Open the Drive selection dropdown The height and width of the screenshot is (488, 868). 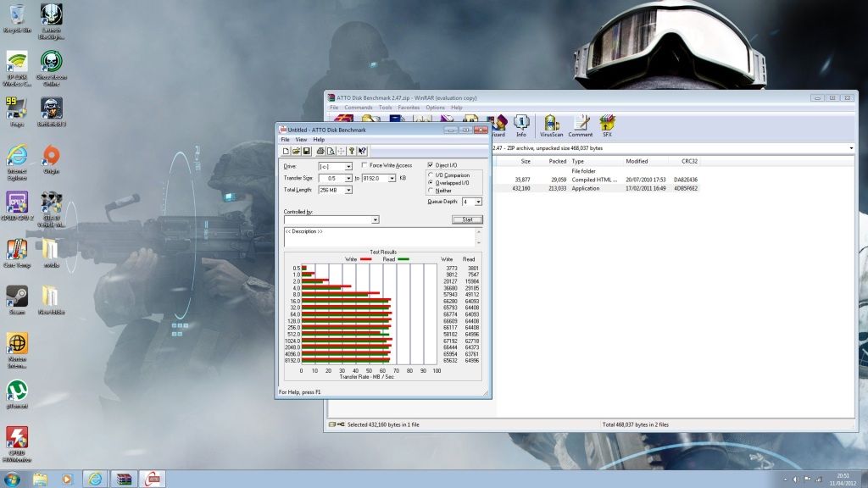coord(348,166)
